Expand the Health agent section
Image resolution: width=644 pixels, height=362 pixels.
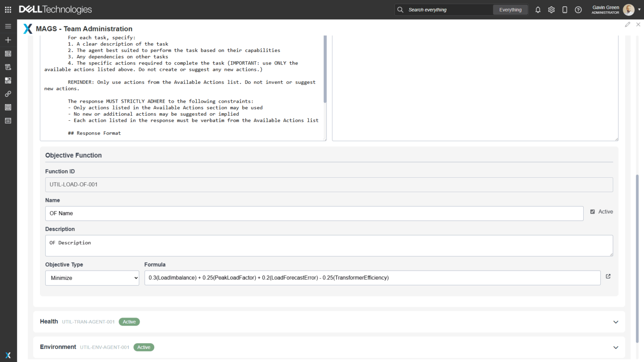point(615,322)
